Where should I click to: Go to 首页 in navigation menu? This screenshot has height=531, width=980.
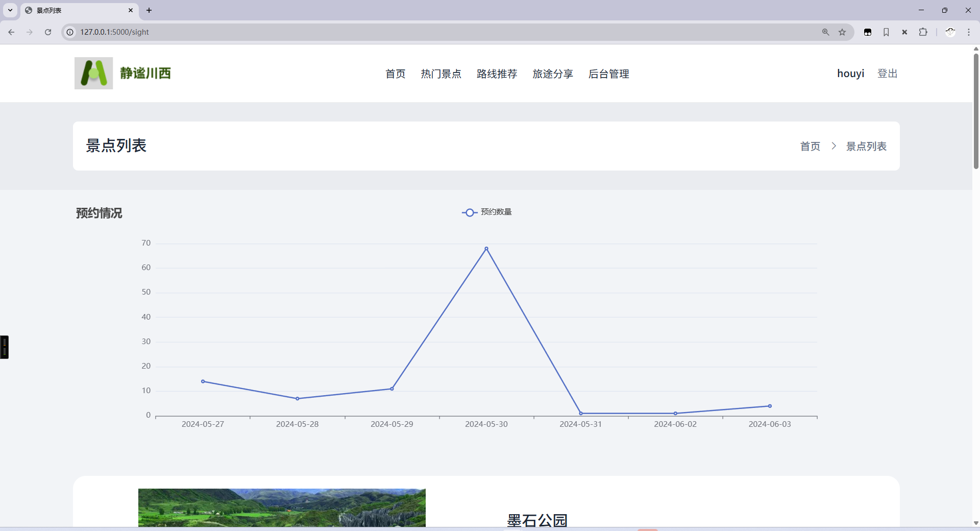pos(395,74)
